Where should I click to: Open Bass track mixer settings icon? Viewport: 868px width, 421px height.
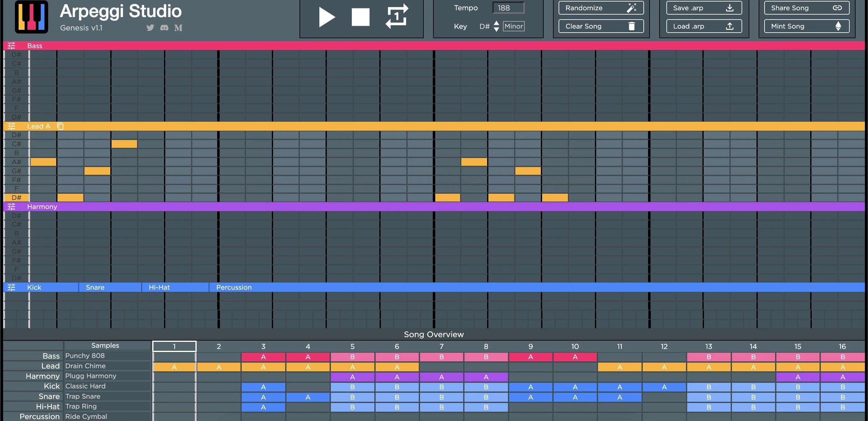click(11, 45)
